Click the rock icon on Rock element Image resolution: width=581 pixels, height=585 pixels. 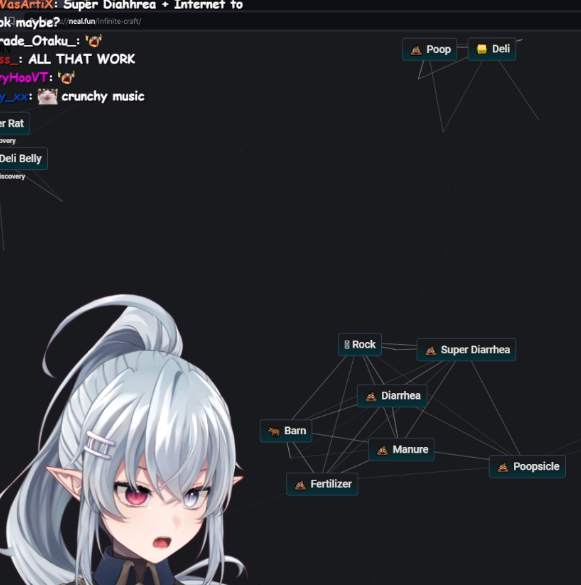pyautogui.click(x=347, y=345)
